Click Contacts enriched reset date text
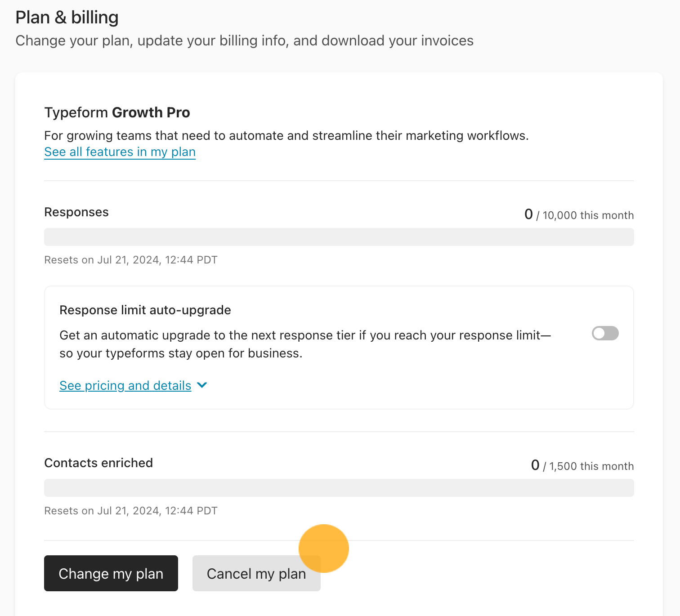This screenshot has width=680, height=616. [x=131, y=511]
